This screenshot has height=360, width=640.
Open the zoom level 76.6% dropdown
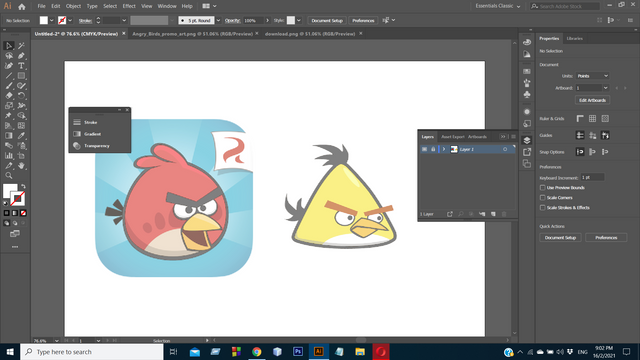[x=57, y=341]
